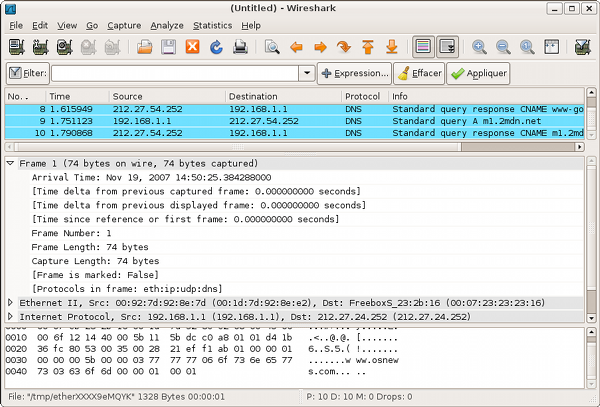This screenshot has height=407, width=600.
Task: Zoom in packet text icon
Action: pyautogui.click(x=479, y=47)
